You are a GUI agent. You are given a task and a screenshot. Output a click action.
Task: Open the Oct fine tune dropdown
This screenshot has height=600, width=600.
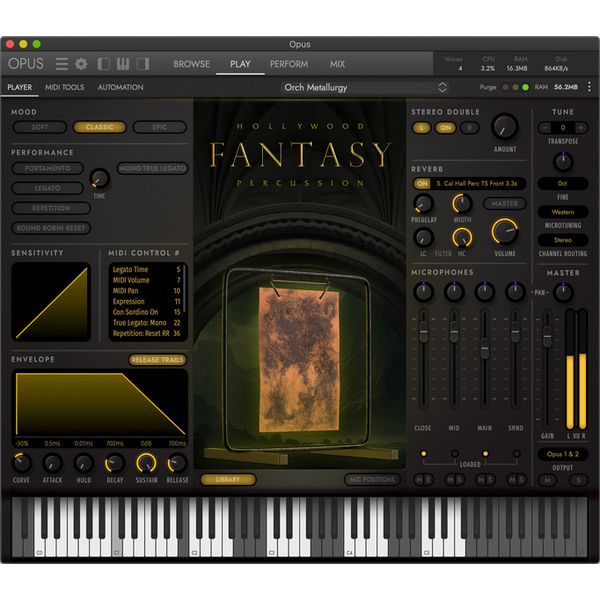[x=563, y=184]
